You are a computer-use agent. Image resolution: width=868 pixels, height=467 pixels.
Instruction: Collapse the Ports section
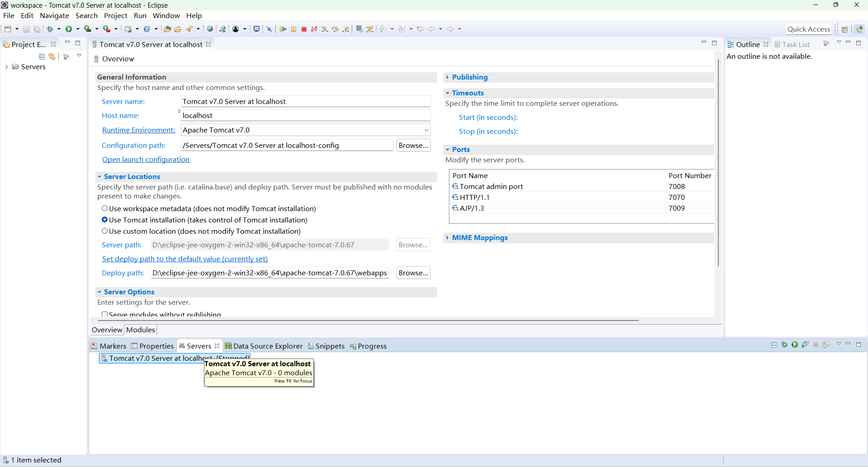[448, 150]
